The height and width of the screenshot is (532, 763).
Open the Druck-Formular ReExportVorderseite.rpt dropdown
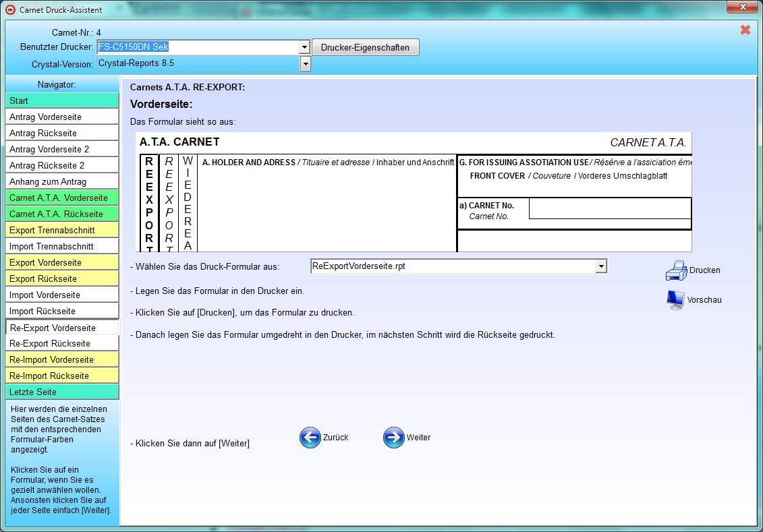pyautogui.click(x=602, y=266)
